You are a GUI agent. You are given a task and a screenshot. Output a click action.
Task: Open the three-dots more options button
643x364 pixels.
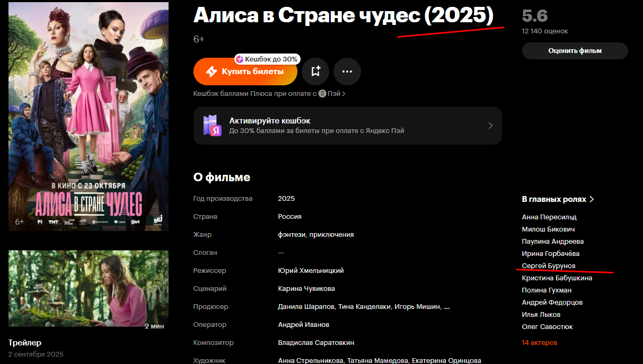[347, 72]
